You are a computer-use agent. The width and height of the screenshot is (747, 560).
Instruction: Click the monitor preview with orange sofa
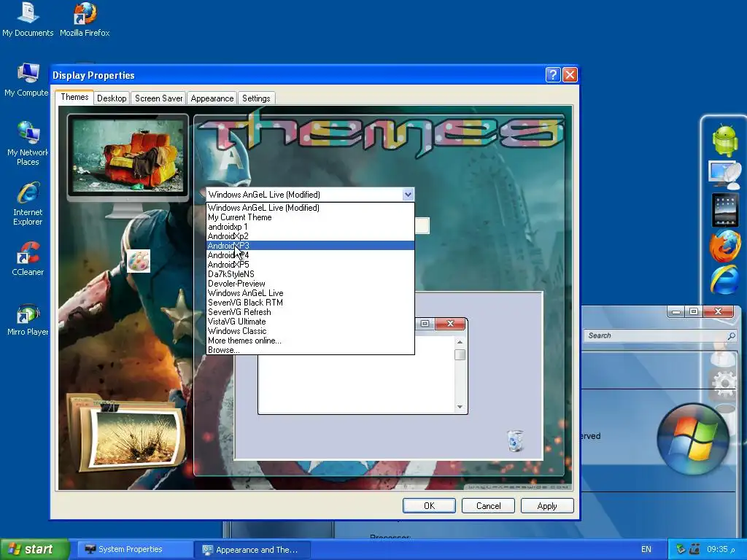coord(128,157)
